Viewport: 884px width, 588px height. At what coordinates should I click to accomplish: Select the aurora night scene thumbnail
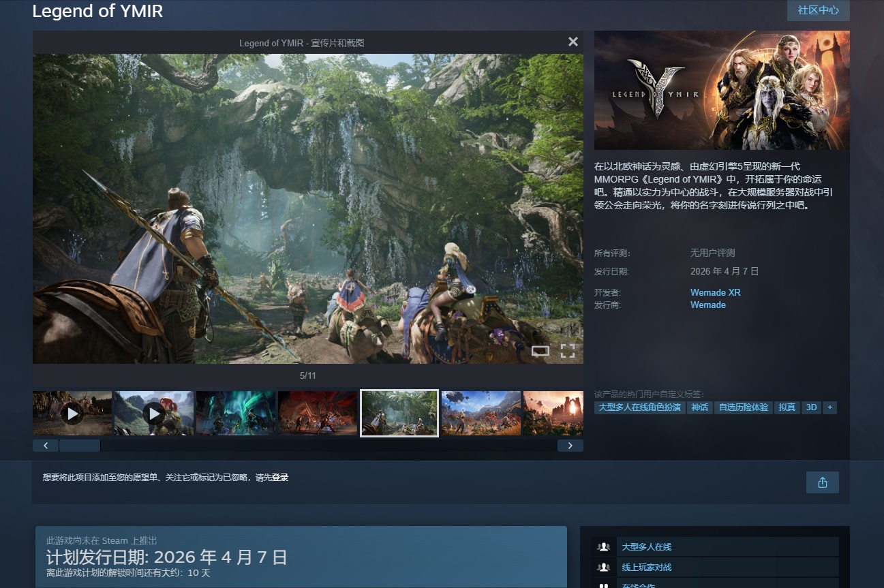pos(236,413)
